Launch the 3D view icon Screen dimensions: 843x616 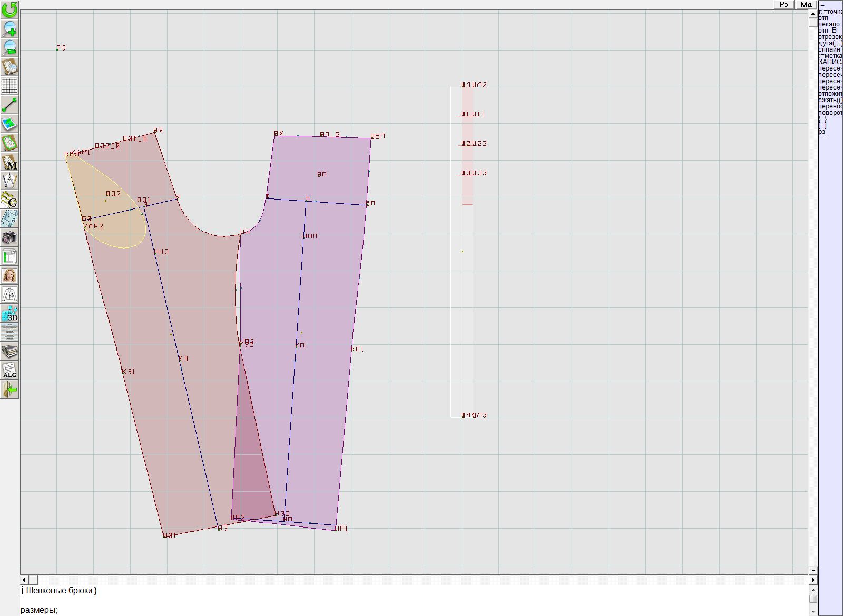click(9, 314)
